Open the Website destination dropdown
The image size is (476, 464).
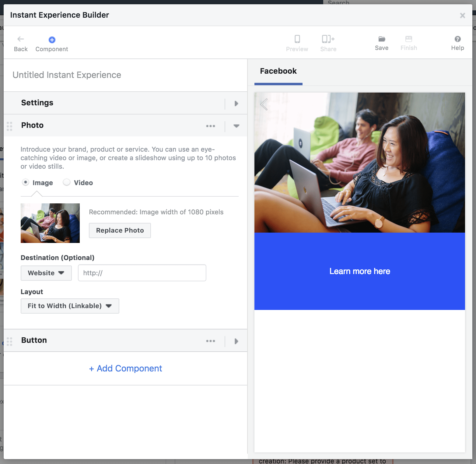point(46,273)
